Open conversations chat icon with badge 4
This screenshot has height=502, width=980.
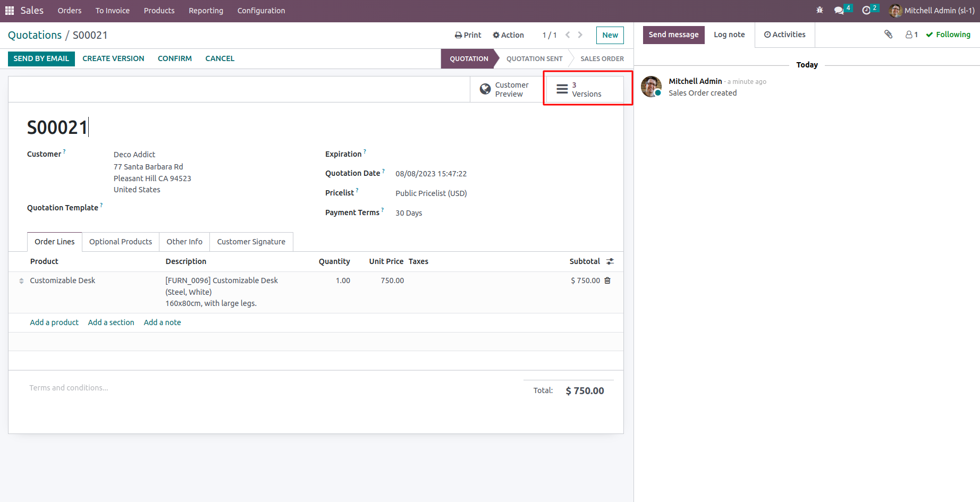pyautogui.click(x=842, y=10)
